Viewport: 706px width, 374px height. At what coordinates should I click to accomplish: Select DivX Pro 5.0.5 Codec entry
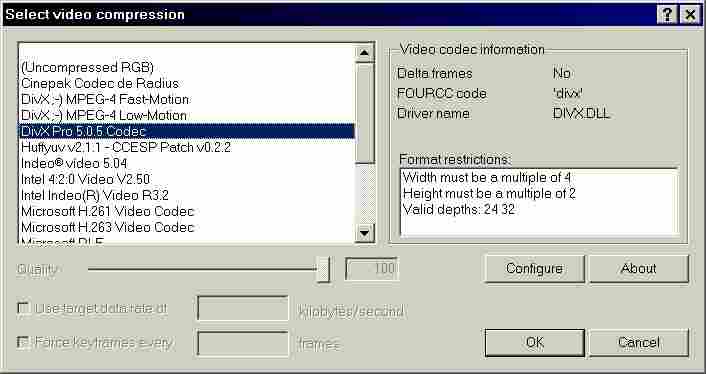point(187,131)
